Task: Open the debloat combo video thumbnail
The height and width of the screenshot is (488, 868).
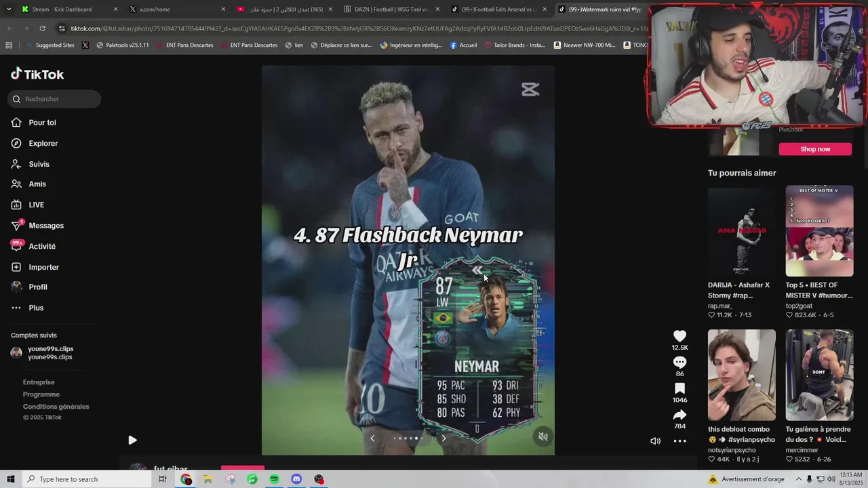Action: (742, 375)
